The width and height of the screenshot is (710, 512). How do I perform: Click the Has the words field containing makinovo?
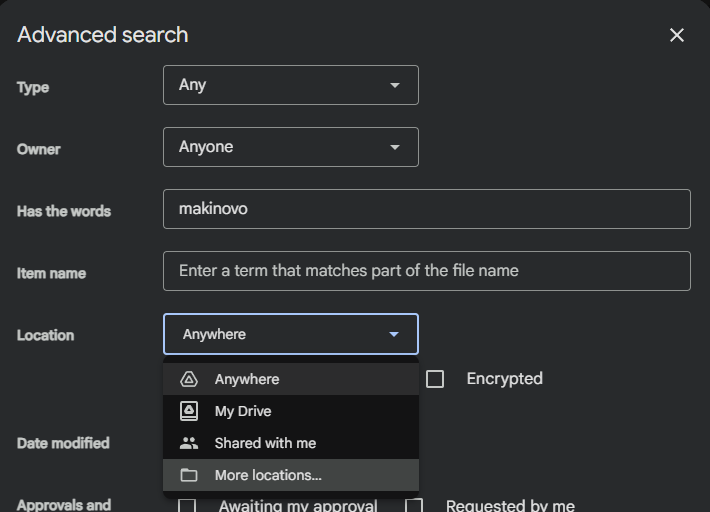426,209
